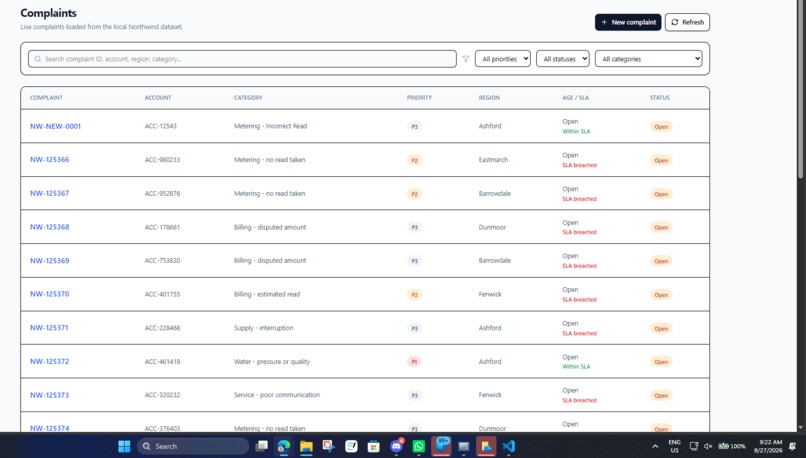
Task: Open complaint NW-125371
Action: [x=49, y=327]
